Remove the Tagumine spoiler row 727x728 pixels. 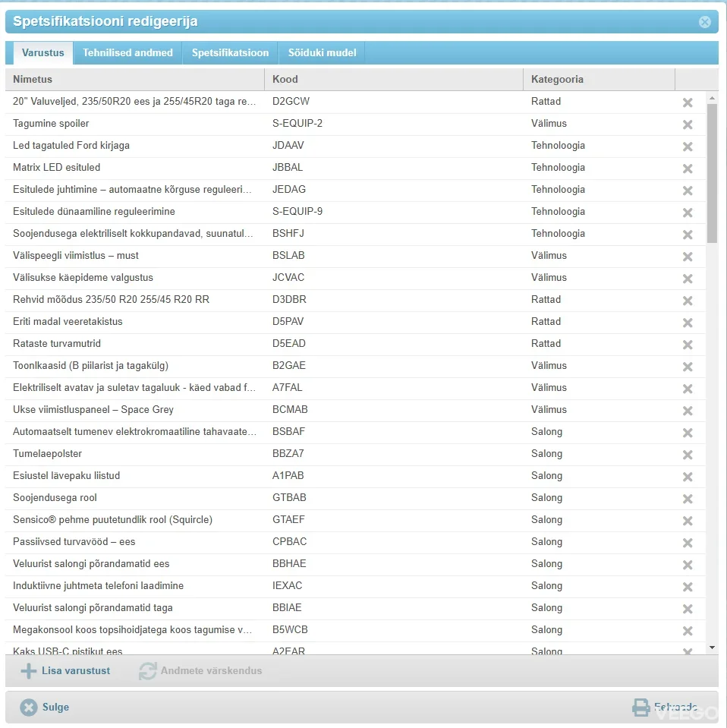pos(688,124)
